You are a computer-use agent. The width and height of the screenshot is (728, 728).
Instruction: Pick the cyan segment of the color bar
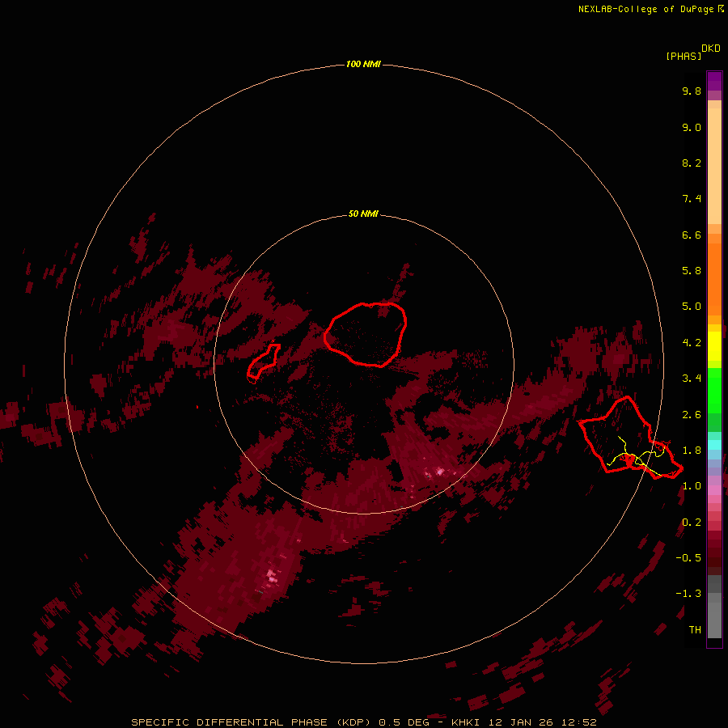coord(714,445)
